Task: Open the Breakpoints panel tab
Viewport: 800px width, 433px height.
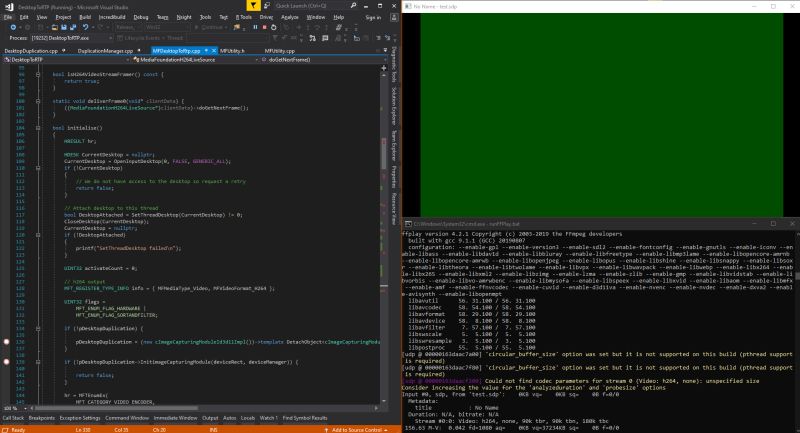Action: (42, 418)
